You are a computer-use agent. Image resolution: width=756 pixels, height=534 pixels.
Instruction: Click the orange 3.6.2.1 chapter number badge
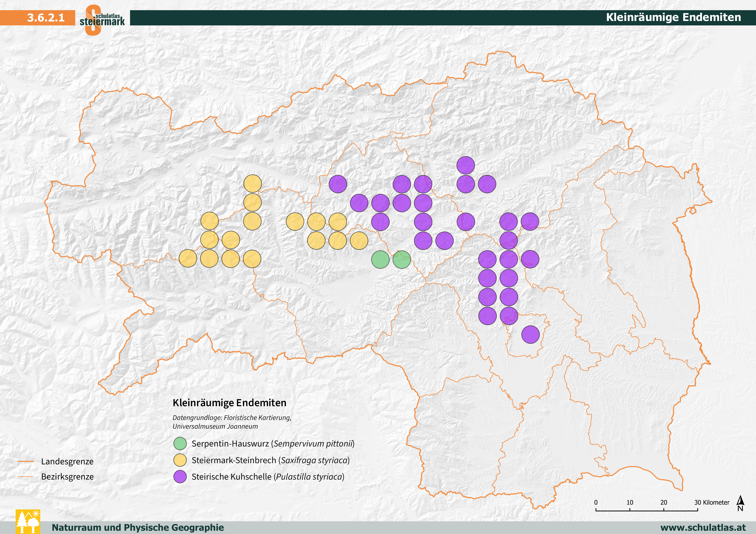tap(46, 18)
